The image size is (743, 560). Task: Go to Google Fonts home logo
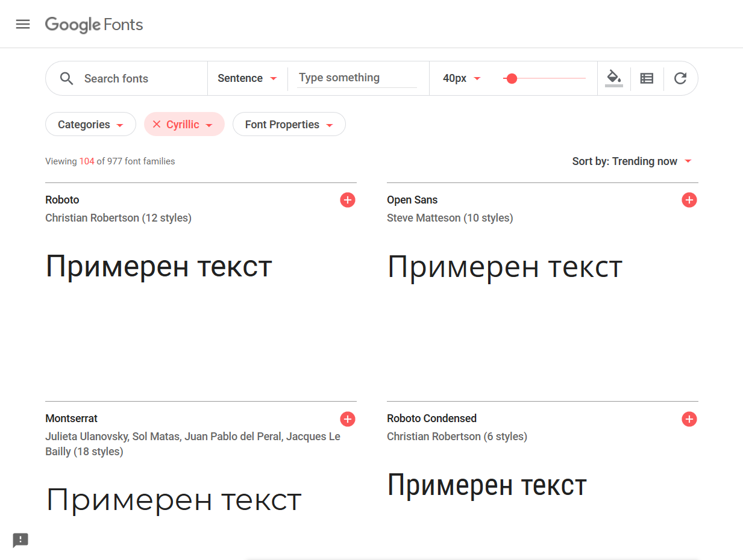tap(94, 25)
